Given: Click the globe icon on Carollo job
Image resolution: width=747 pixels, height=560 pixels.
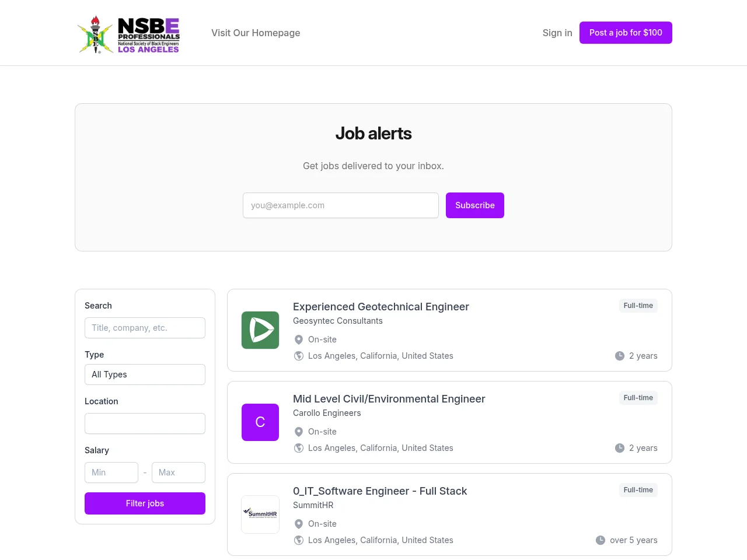Looking at the screenshot, I should pos(299,448).
